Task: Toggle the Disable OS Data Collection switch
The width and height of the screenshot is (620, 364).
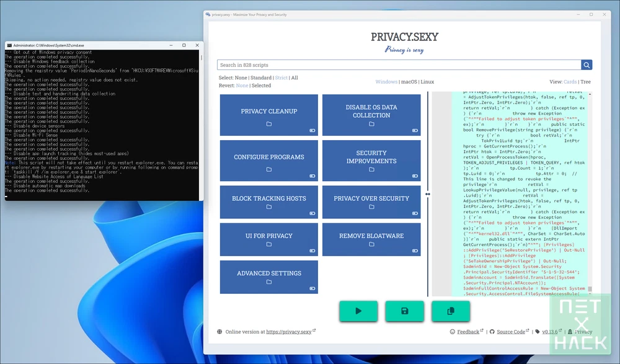Action: [x=415, y=131]
